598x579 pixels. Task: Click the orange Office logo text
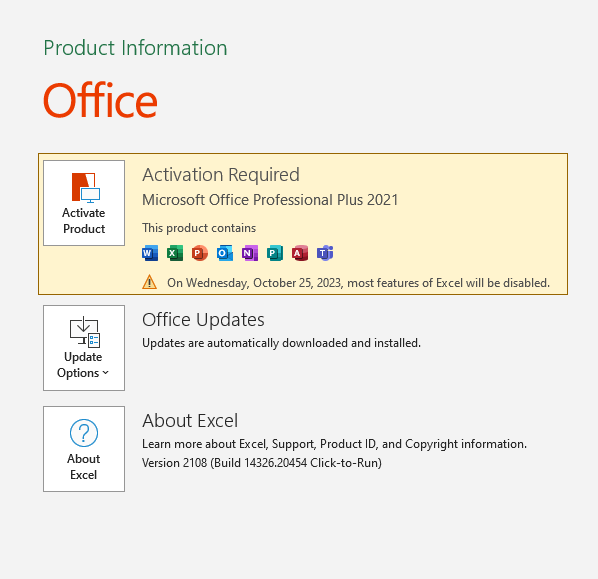(100, 100)
